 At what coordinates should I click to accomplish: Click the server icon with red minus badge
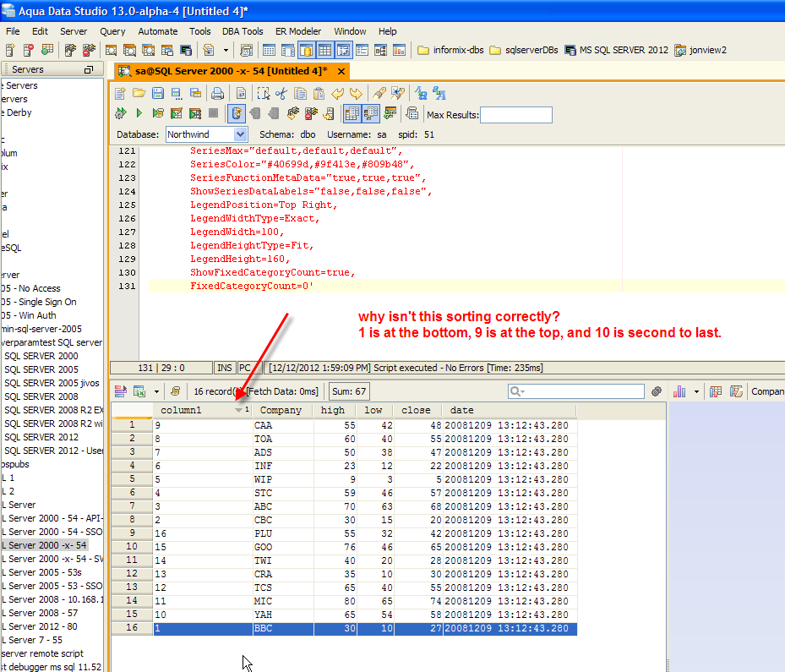click(x=29, y=50)
